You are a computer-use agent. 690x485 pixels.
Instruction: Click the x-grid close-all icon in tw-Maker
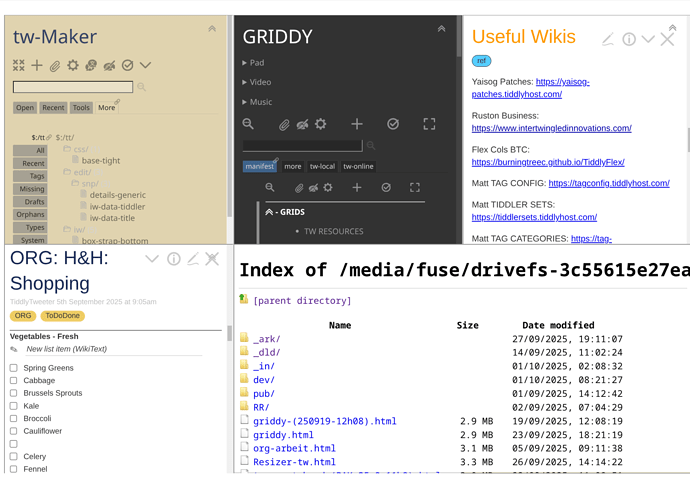pos(19,66)
